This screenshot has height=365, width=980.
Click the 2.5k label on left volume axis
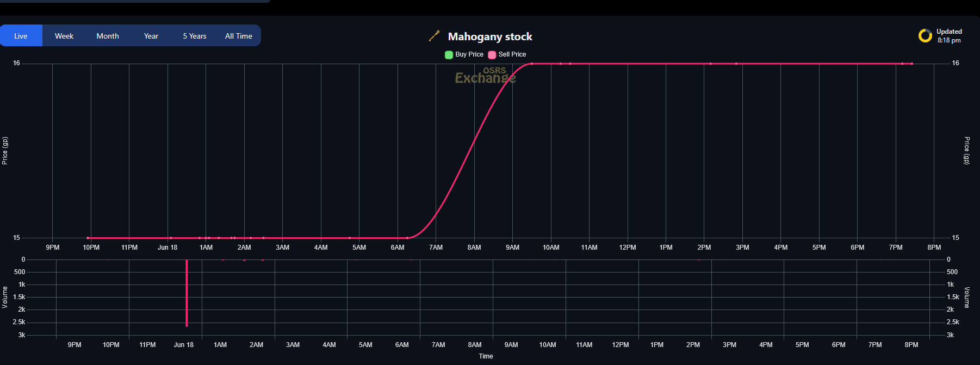click(19, 322)
